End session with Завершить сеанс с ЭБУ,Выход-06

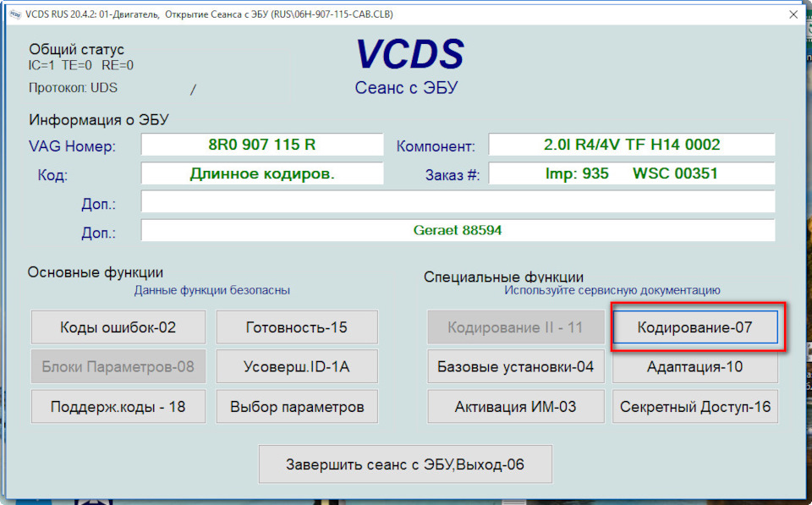point(405,464)
